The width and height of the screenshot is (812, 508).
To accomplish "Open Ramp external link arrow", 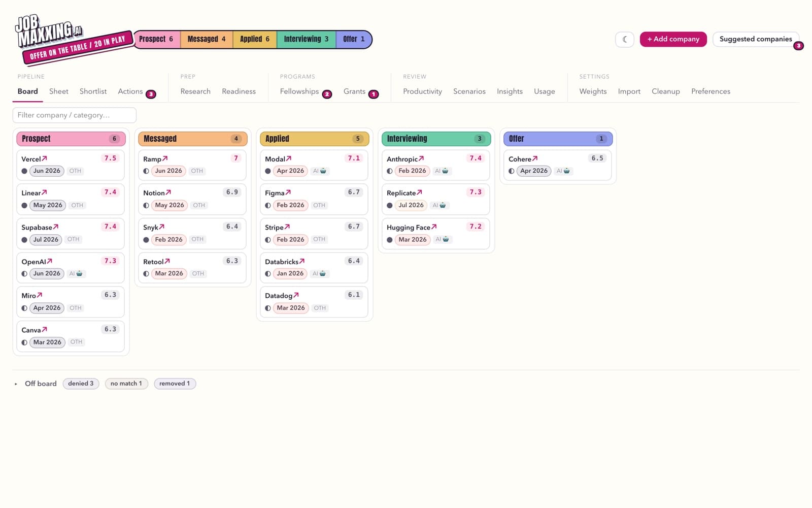I will point(165,158).
